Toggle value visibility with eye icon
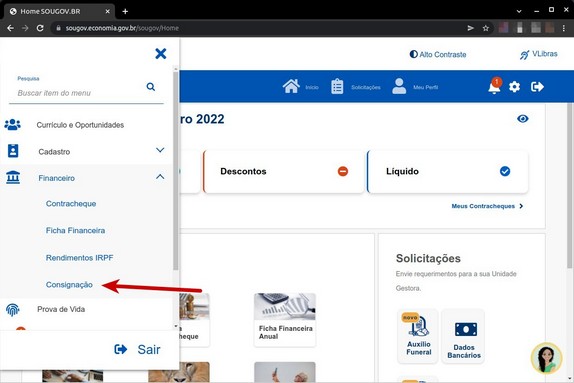The width and height of the screenshot is (574, 383). point(523,119)
